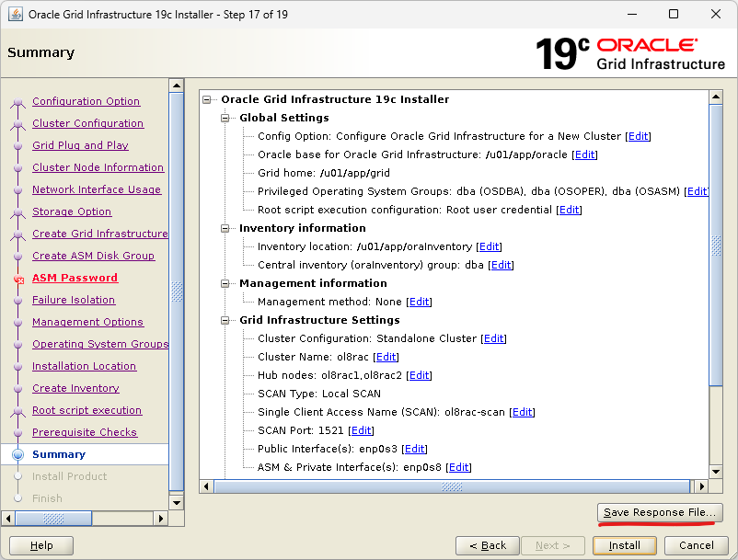
Task: Go to the Root script execution step
Action: click(86, 411)
